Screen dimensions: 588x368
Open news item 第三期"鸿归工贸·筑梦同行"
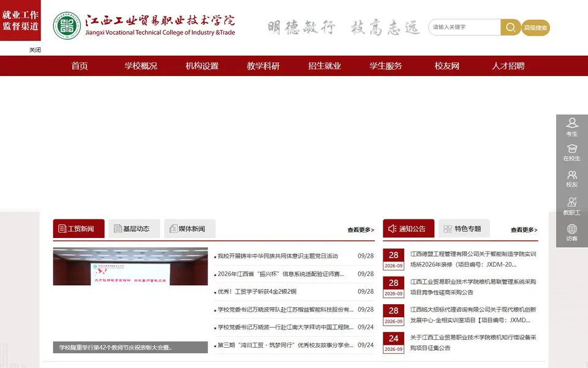pos(286,345)
